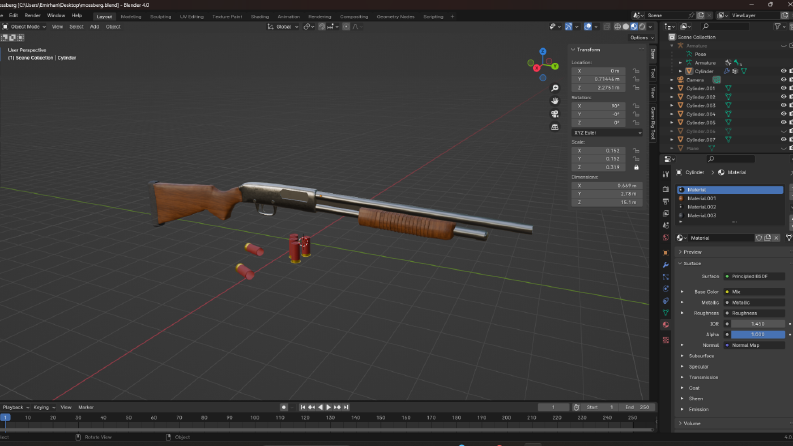Open the Object properties tab
Viewport: 793px width, 446px height.
click(x=666, y=252)
